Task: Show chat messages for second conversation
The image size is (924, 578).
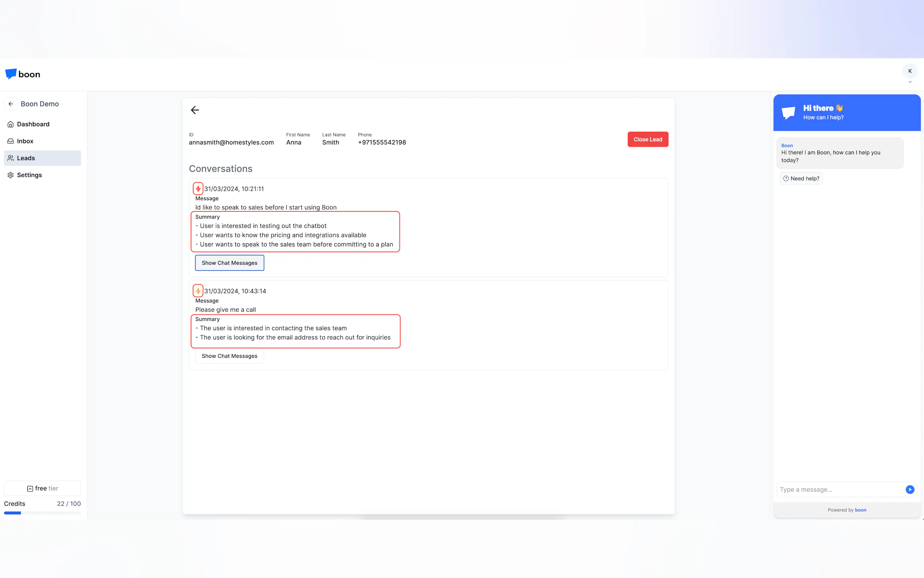Action: point(229,356)
